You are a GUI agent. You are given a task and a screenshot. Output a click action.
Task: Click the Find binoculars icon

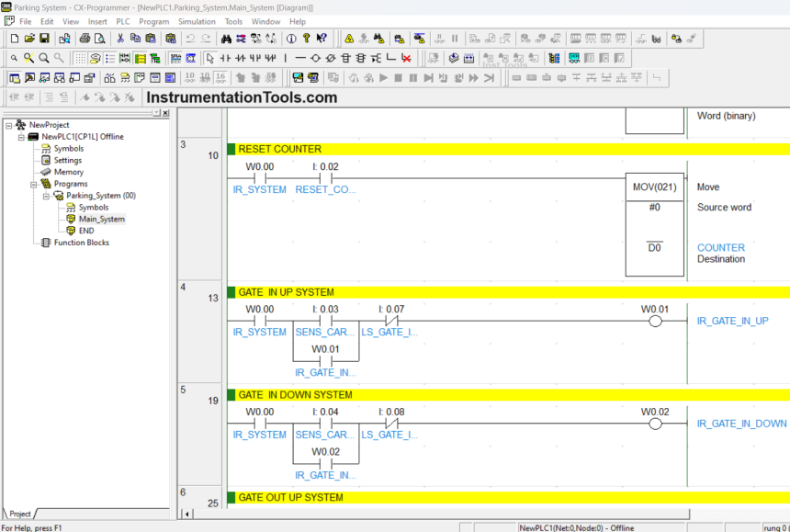(x=226, y=39)
